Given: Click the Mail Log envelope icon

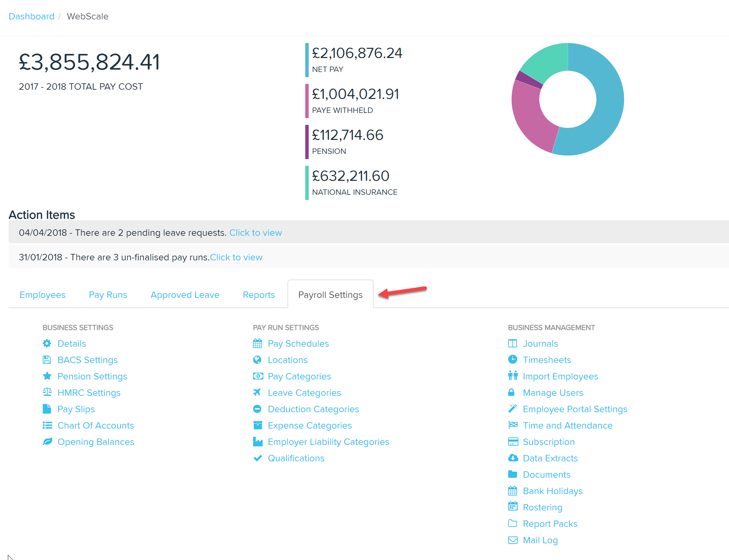Looking at the screenshot, I should [513, 540].
